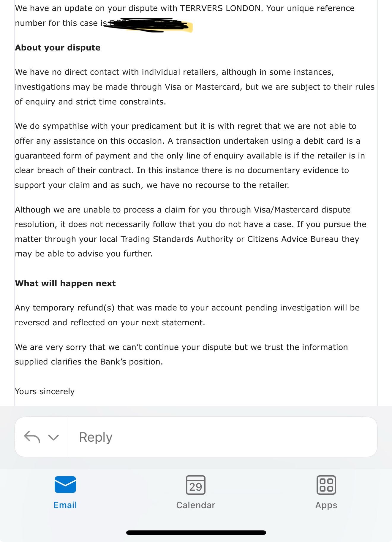
Task: Tap the "Yours sincerely" sign-off
Action: (x=45, y=392)
